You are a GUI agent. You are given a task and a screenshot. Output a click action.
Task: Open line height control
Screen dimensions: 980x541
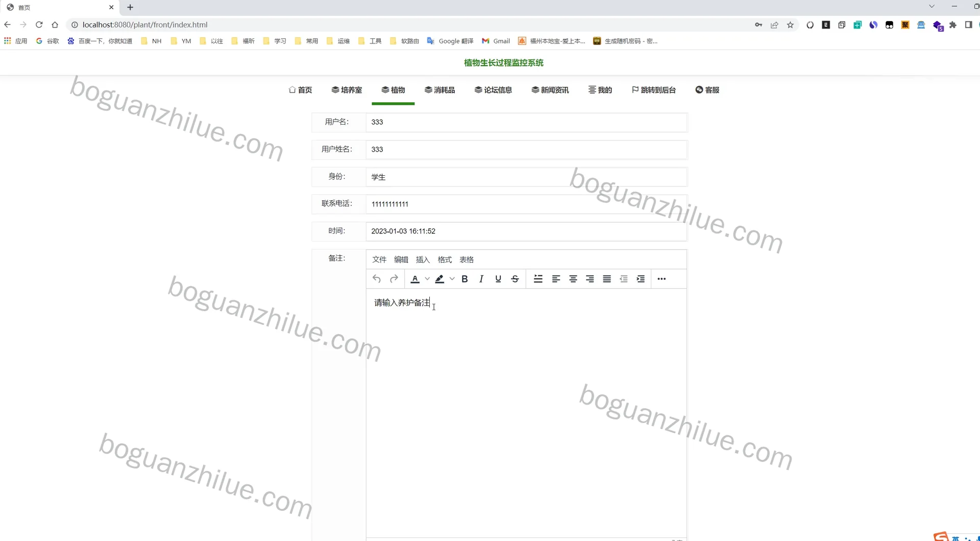(538, 279)
